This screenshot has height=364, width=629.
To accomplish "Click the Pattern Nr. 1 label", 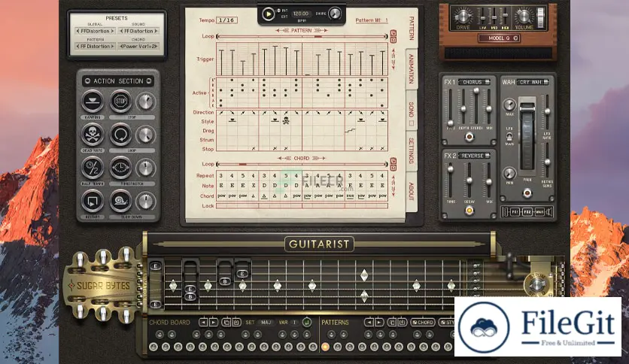I will click(x=372, y=20).
